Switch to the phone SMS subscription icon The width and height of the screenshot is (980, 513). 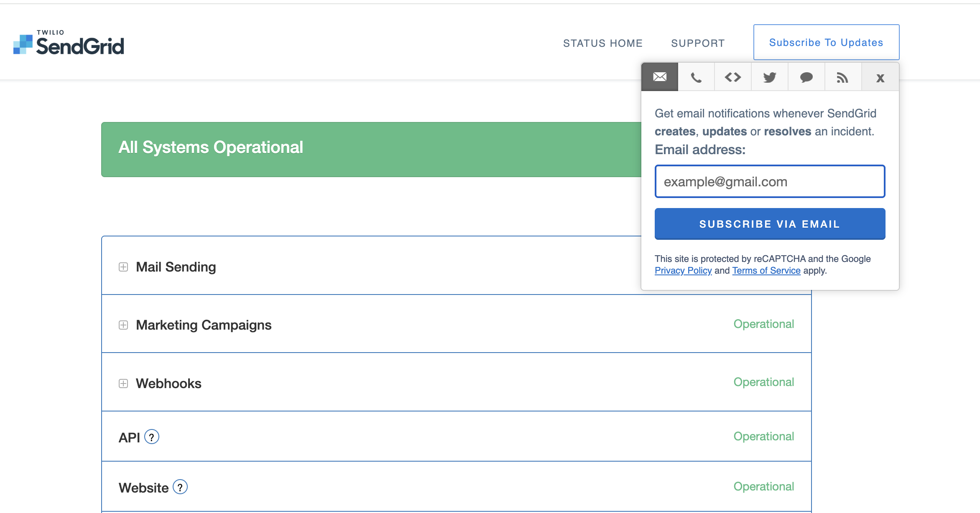[696, 77]
